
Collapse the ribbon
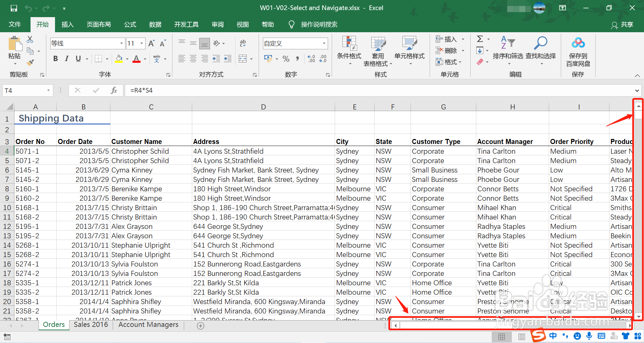pyautogui.click(x=637, y=76)
